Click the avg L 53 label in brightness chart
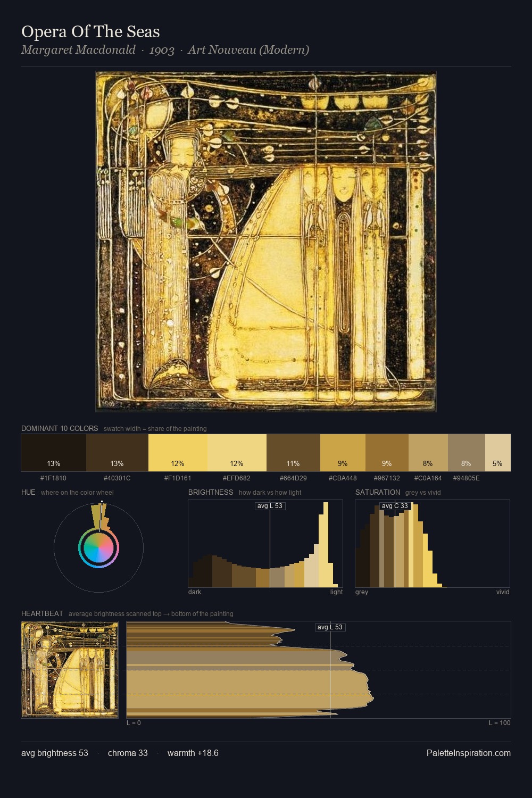 pyautogui.click(x=270, y=506)
